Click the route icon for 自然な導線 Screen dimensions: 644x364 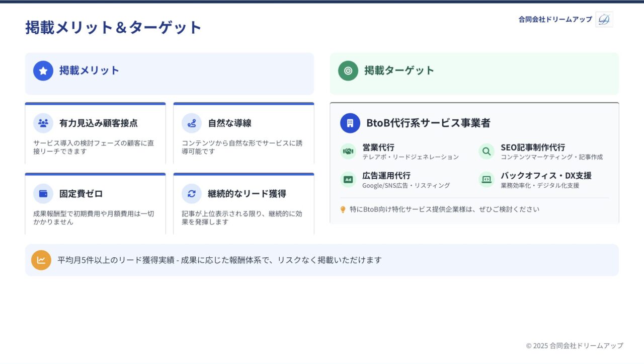[x=192, y=123]
